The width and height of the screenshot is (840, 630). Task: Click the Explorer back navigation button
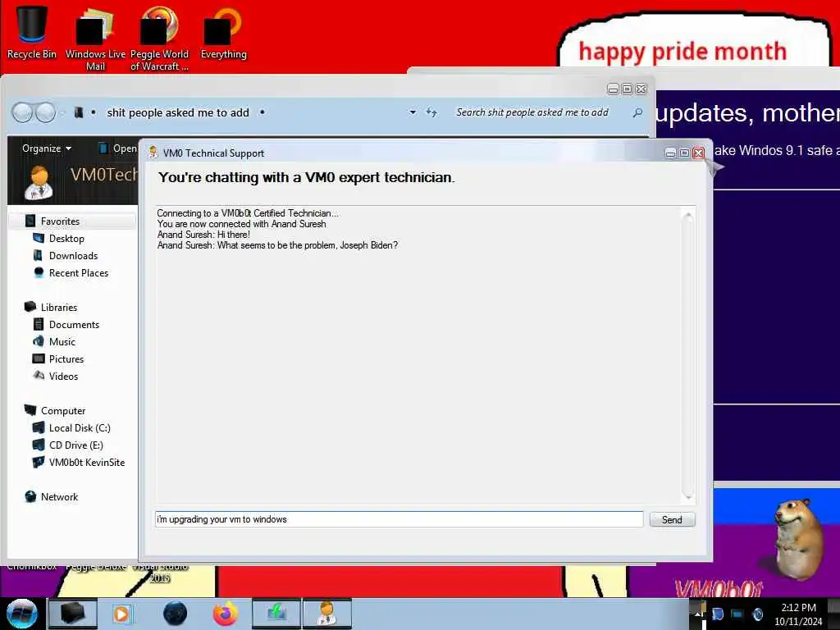(x=22, y=112)
